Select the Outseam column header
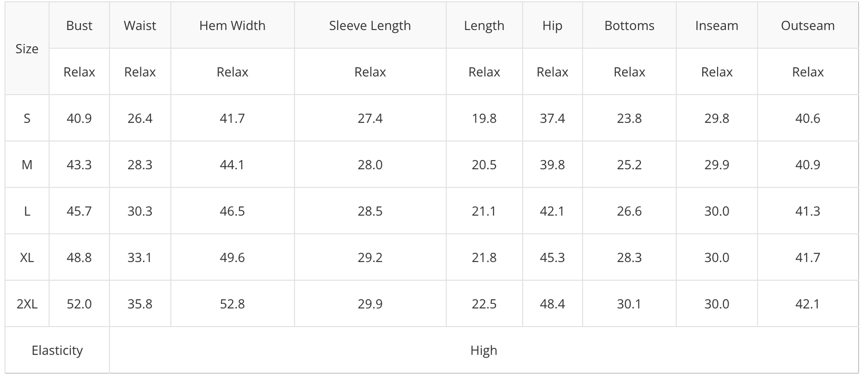Viewport: 868px width, 383px height. tap(808, 26)
